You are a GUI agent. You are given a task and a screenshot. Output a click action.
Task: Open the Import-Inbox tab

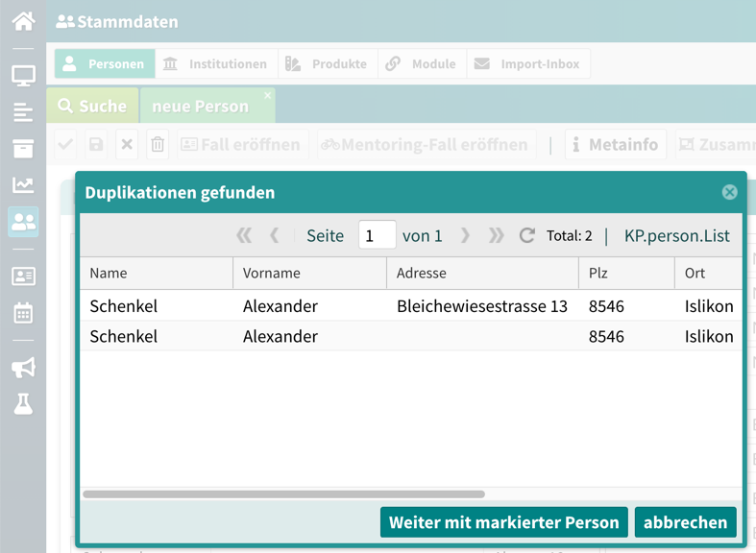tap(527, 64)
